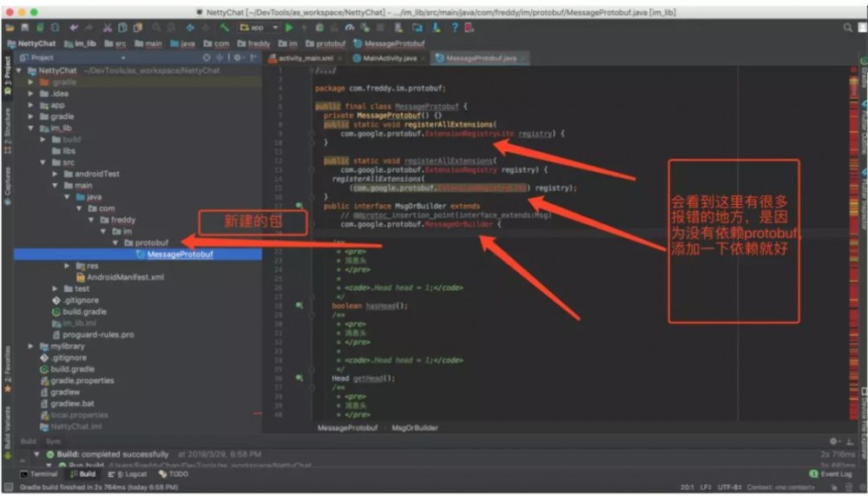Screen dimensions: 868x496
Task: Toggle tool window bars via status bar corner icon
Action: (9, 487)
